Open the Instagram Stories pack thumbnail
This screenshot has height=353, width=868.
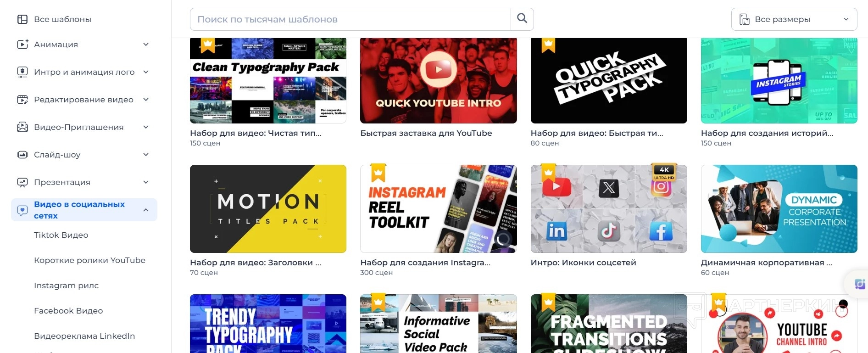coord(779,81)
